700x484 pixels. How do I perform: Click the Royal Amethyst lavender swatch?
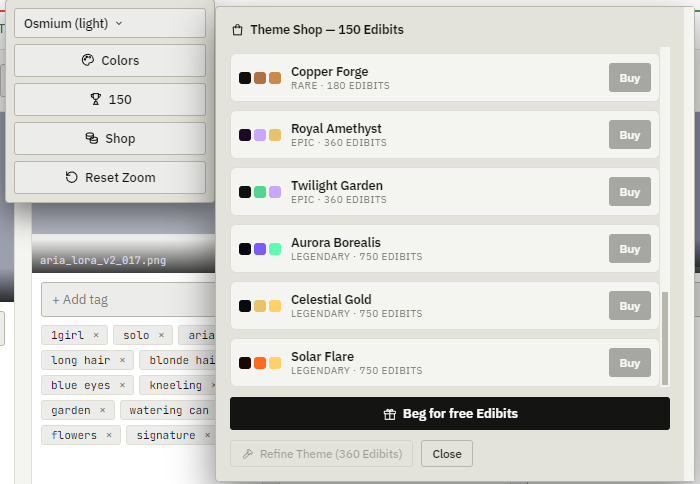[x=260, y=135]
